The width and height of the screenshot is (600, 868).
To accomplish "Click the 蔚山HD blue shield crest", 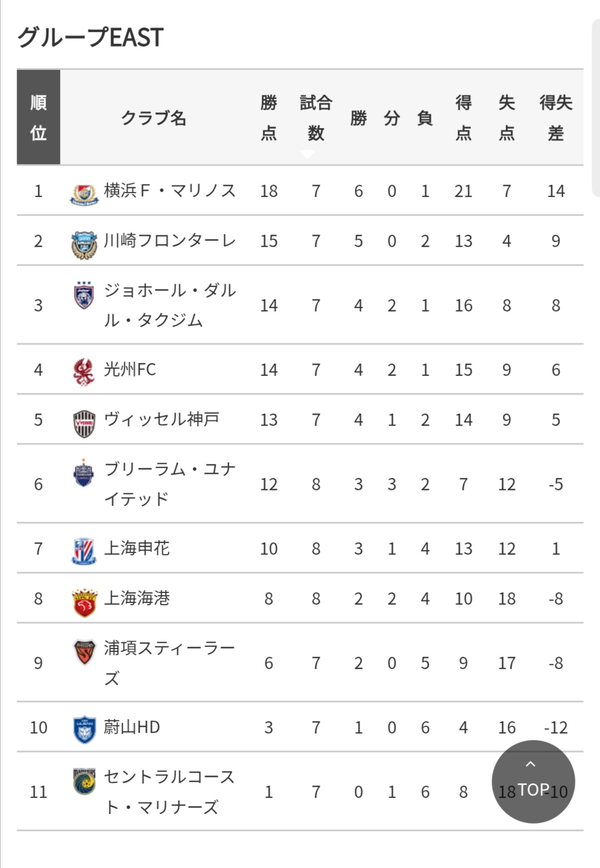I will (84, 729).
